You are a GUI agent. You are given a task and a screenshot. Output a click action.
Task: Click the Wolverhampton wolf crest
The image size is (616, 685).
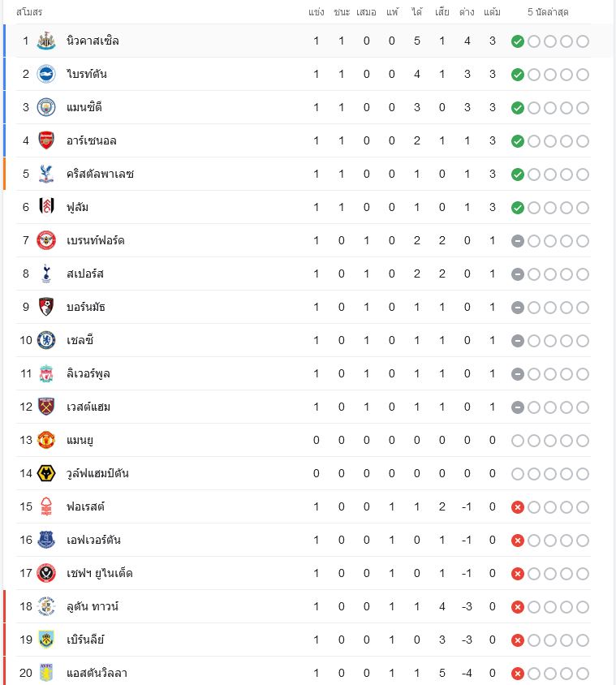pyautogui.click(x=46, y=473)
